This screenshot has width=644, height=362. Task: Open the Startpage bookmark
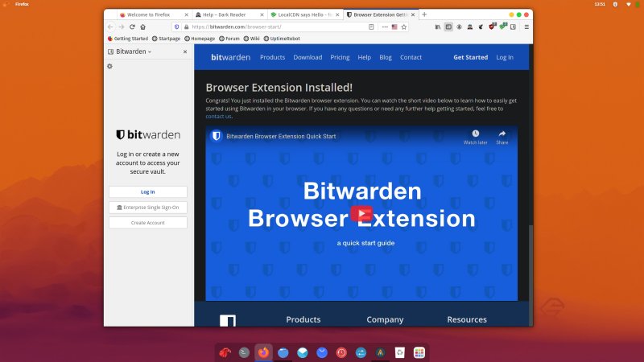pos(167,39)
